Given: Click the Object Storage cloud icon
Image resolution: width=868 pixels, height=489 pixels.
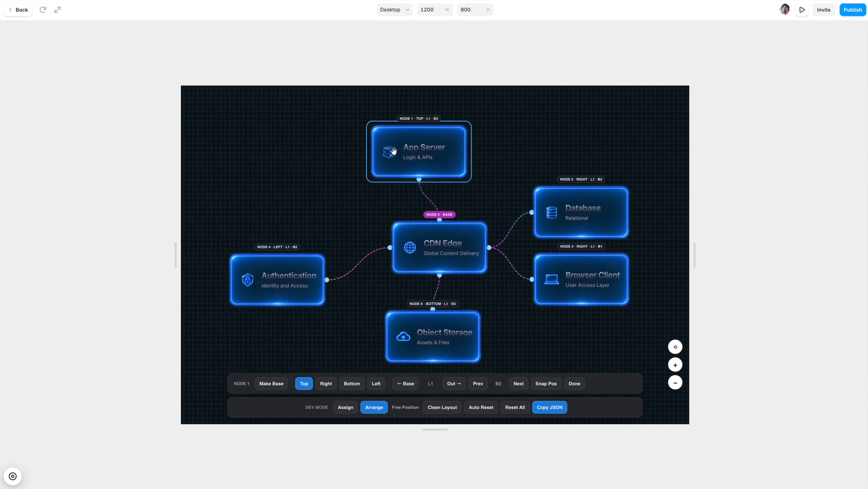Looking at the screenshot, I should [403, 336].
